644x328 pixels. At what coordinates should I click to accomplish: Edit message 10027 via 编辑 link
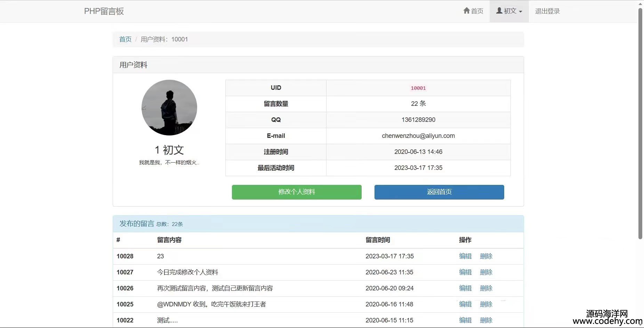465,272
